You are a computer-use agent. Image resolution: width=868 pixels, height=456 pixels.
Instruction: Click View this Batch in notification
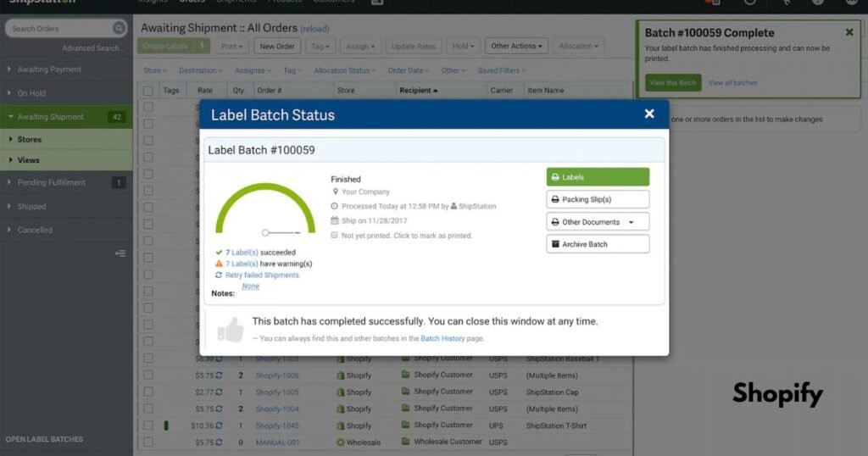pos(673,82)
